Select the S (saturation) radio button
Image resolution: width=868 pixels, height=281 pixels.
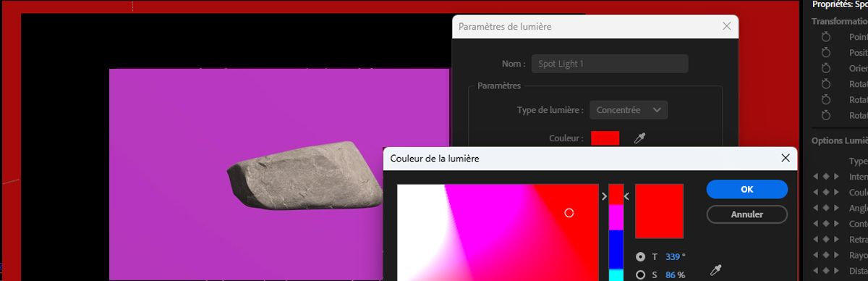640,274
